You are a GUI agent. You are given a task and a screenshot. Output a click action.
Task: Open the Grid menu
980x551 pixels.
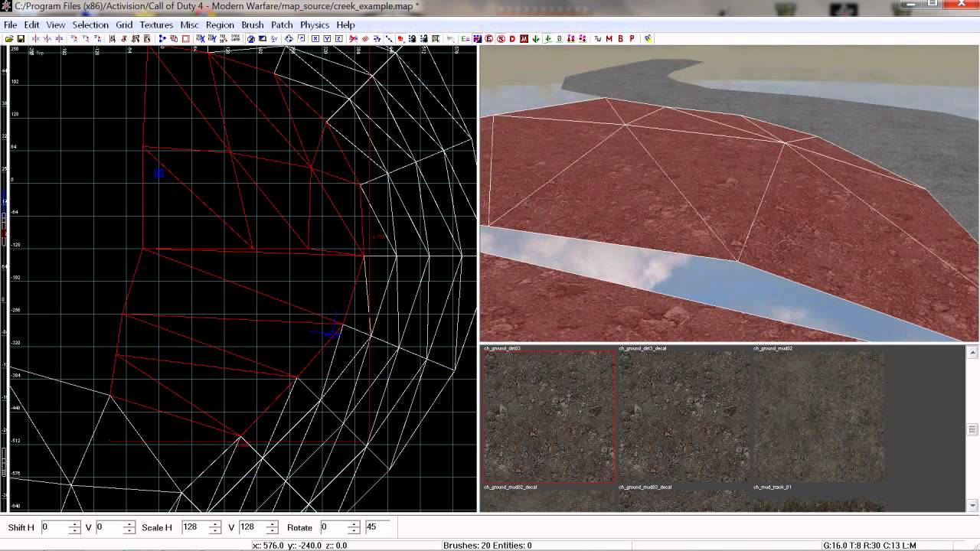click(x=124, y=24)
